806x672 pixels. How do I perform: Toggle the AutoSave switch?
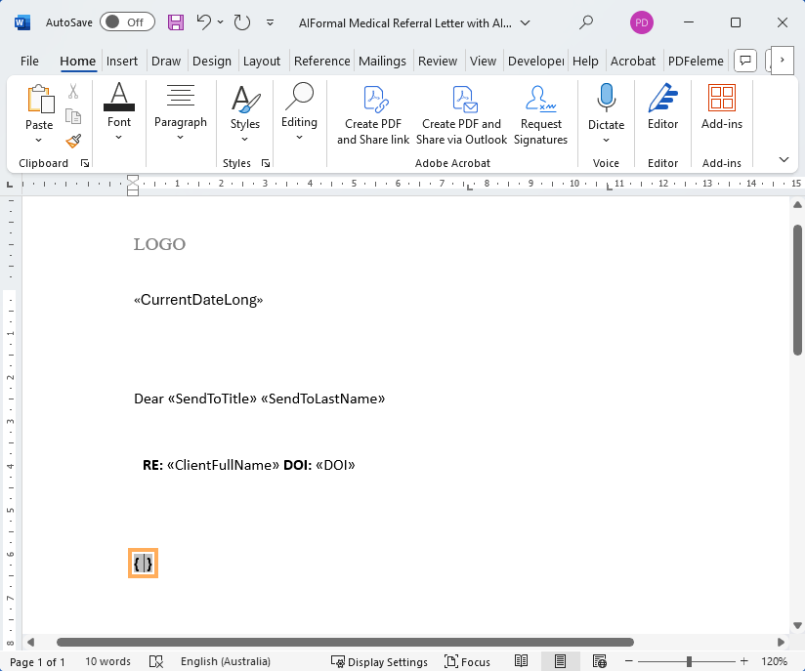pyautogui.click(x=126, y=21)
